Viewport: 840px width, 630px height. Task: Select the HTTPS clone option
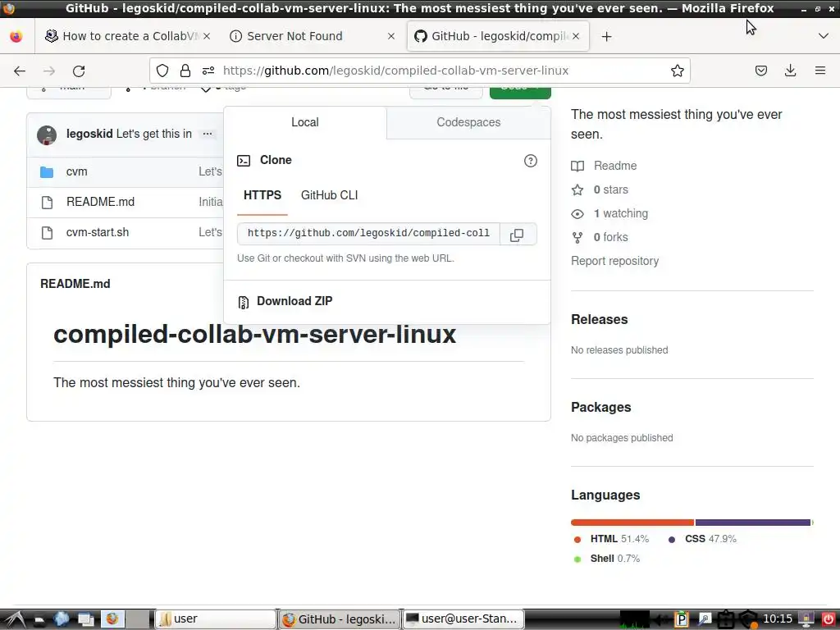(x=262, y=195)
